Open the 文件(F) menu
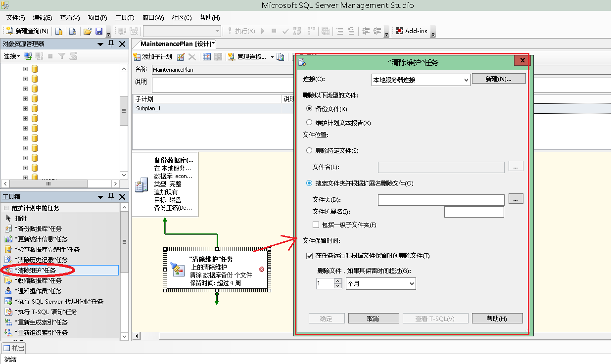 16,17
